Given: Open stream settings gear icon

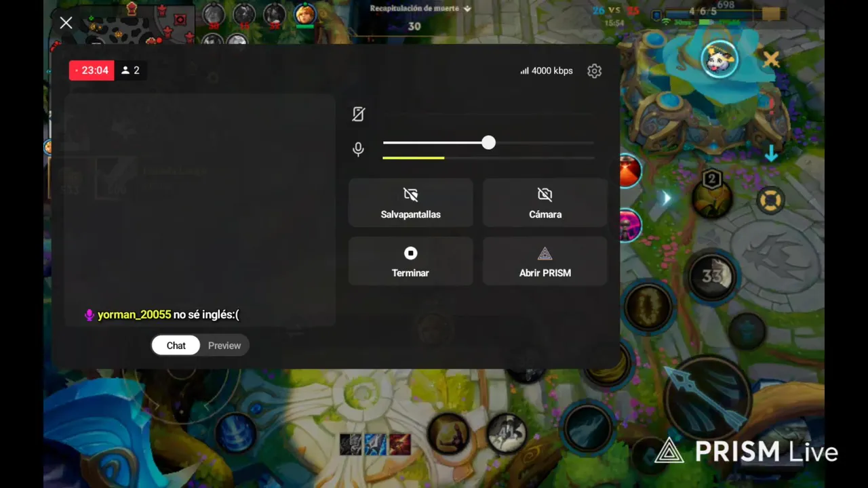Looking at the screenshot, I should coord(594,70).
